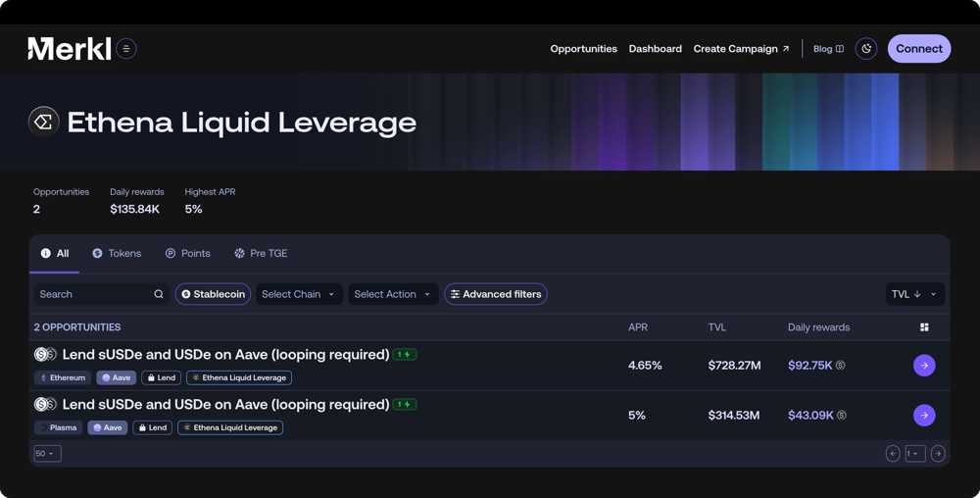Open the TVL sort dropdown

pos(915,294)
